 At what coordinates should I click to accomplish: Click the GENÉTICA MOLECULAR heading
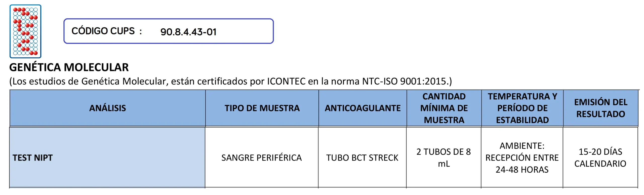coord(69,67)
